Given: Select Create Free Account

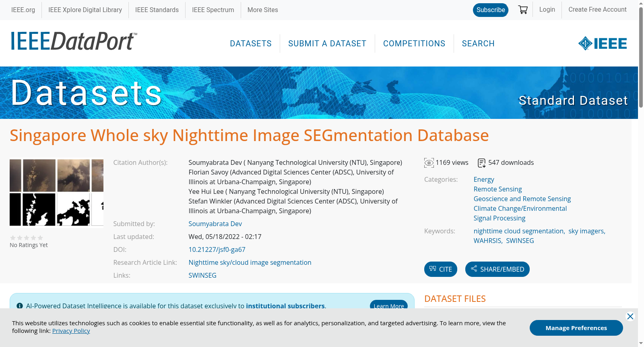Looking at the screenshot, I should click(x=597, y=10).
